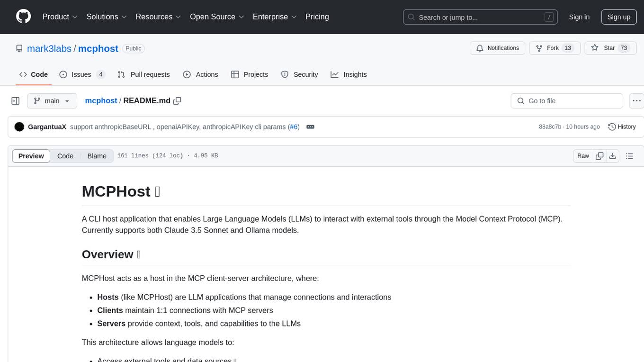Open pull request #6 link
This screenshot has height=362, width=644.
pyautogui.click(x=294, y=127)
